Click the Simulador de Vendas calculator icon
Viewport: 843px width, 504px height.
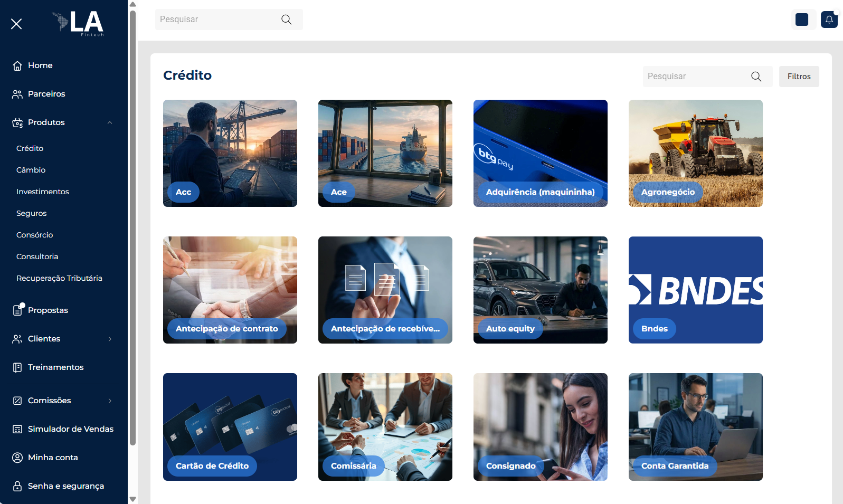17,429
